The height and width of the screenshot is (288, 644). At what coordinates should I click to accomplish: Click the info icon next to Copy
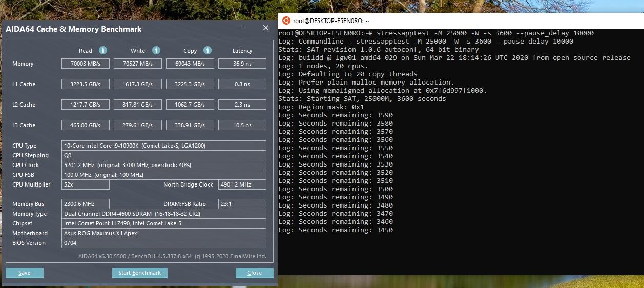(x=207, y=50)
